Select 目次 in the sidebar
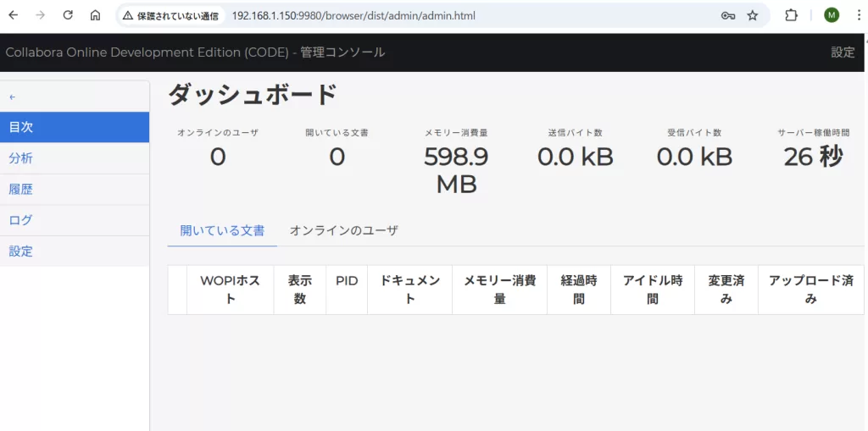The height and width of the screenshot is (431, 868). pyautogui.click(x=75, y=127)
